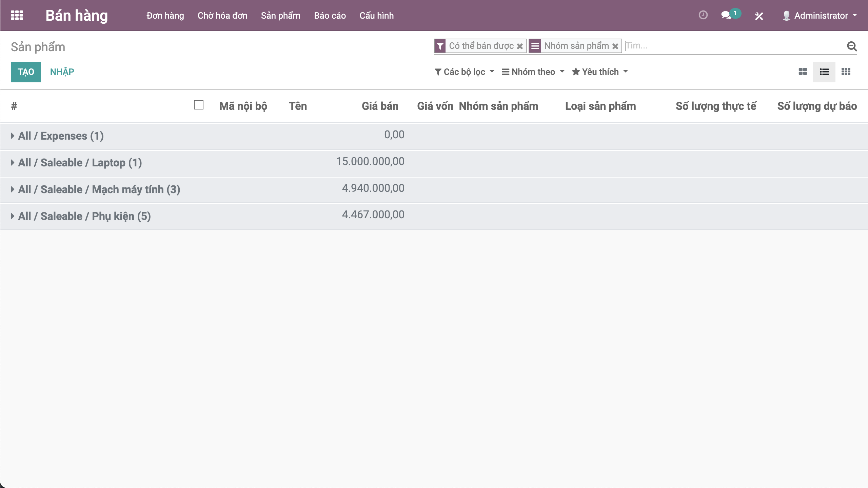Click the search magnifier icon
The width and height of the screenshot is (868, 488).
(852, 46)
